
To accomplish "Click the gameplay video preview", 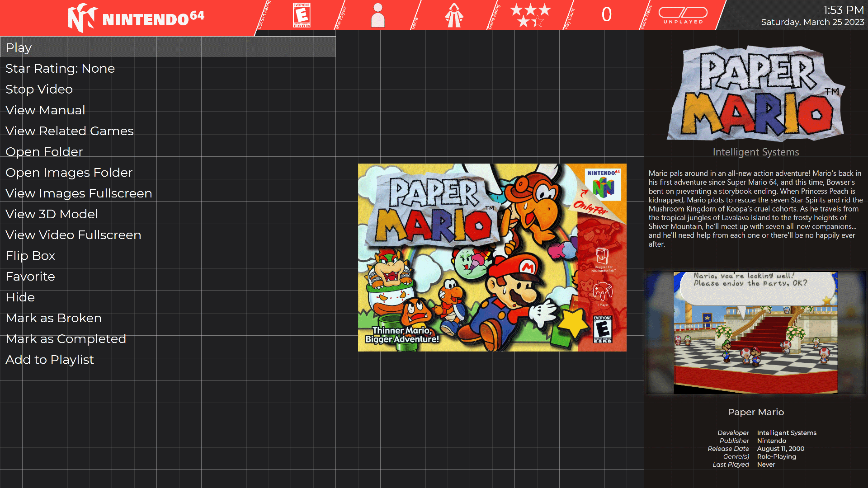I will click(756, 333).
